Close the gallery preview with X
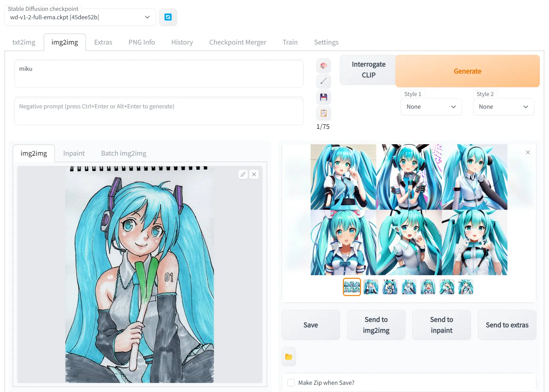The width and height of the screenshot is (549, 392). click(x=528, y=152)
